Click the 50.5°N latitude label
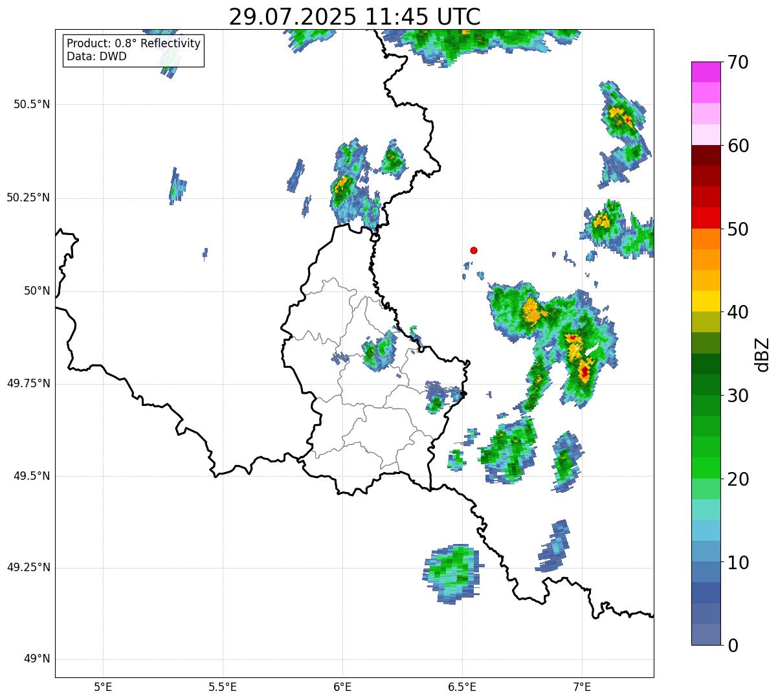The image size is (778, 700). (x=32, y=104)
